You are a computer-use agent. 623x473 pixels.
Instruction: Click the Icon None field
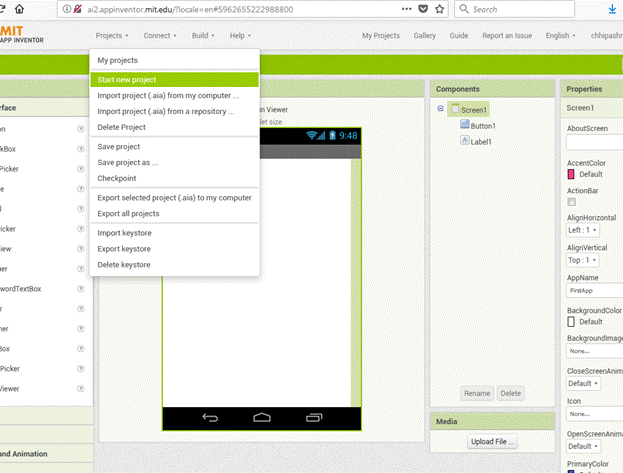pos(594,414)
